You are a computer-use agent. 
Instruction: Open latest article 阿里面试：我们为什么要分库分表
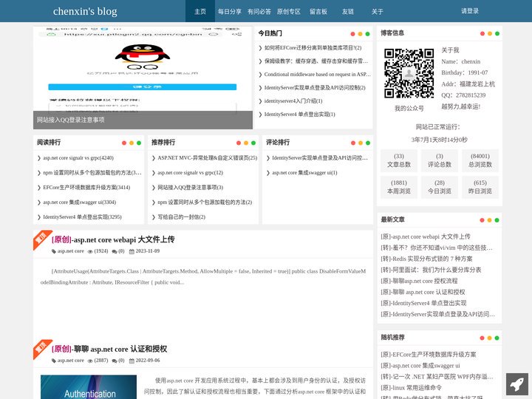coord(431,270)
